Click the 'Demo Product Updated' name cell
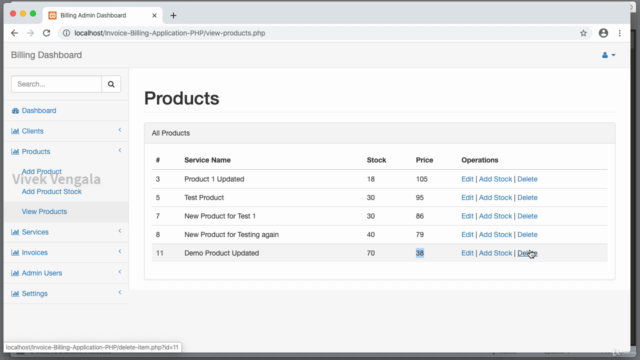Viewport: 640px width, 360px height. (222, 253)
